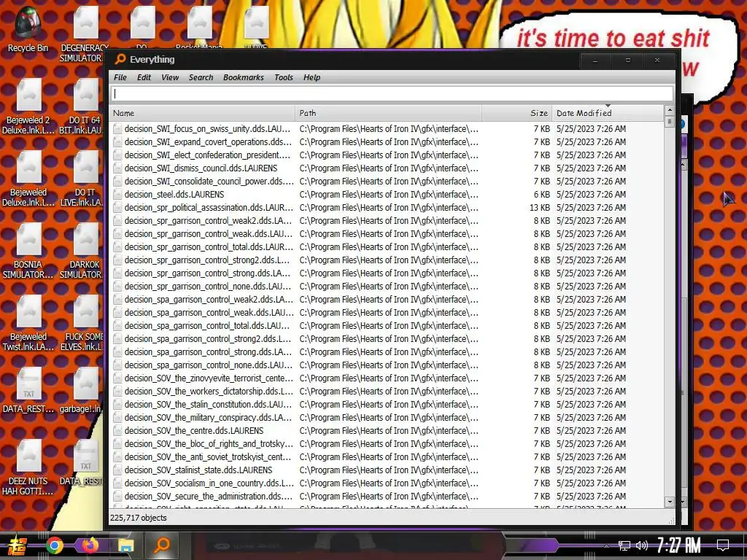The height and width of the screenshot is (560, 747).
Task: Open File Explorer from taskbar
Action: (125, 545)
